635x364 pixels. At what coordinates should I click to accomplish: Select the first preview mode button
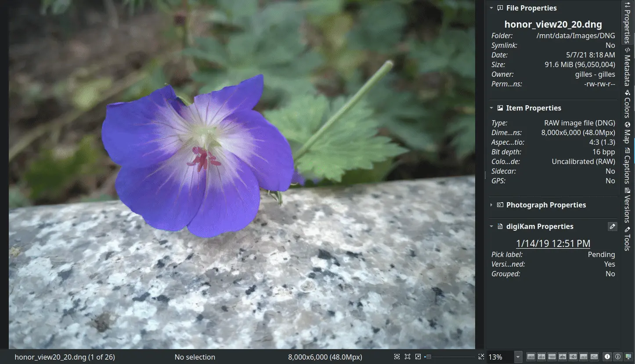tap(531, 357)
